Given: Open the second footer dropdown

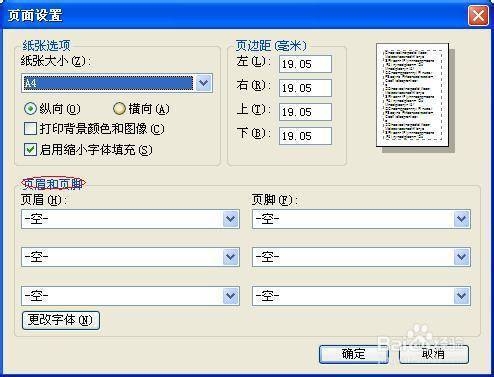Looking at the screenshot, I should 361,257.
